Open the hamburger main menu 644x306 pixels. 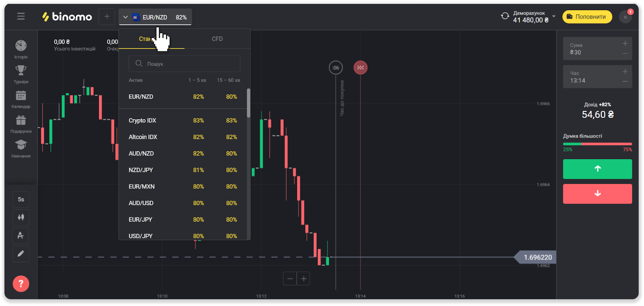pos(21,17)
